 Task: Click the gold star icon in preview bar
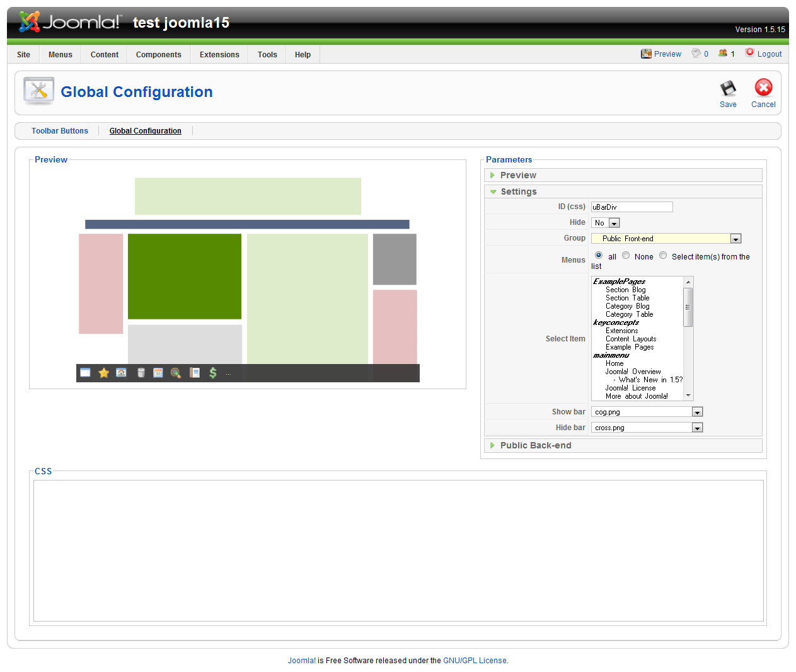(104, 373)
